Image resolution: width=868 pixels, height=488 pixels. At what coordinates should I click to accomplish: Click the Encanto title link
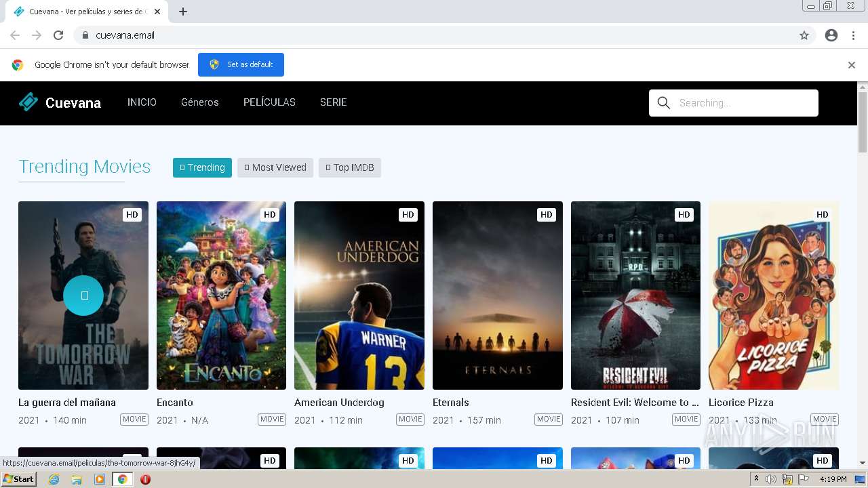click(175, 403)
